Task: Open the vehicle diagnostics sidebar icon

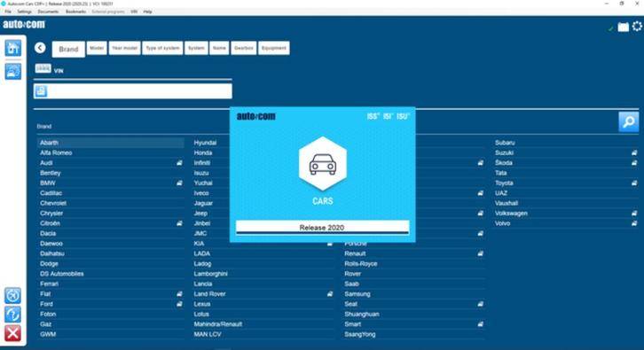Action: pyautogui.click(x=13, y=72)
